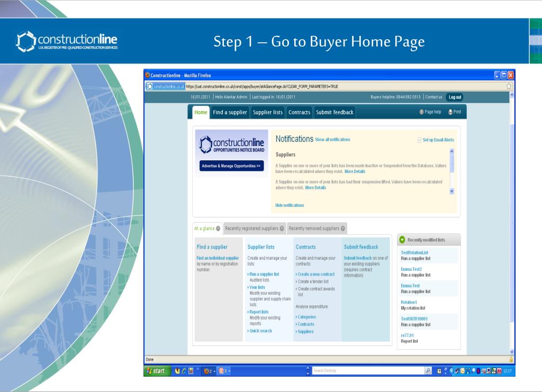Image resolution: width=542 pixels, height=392 pixels.
Task: Click Submit feedback link in description text
Action: pyautogui.click(x=358, y=258)
